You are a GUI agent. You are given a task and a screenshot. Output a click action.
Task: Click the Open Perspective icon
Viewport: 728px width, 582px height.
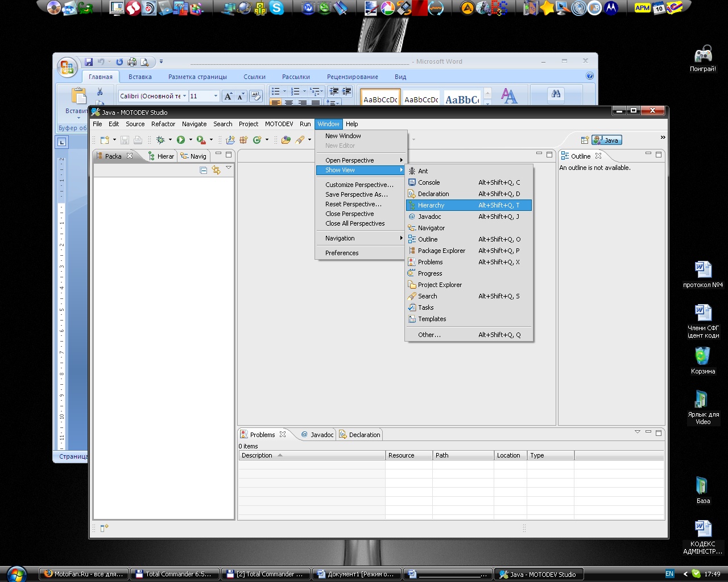point(584,140)
